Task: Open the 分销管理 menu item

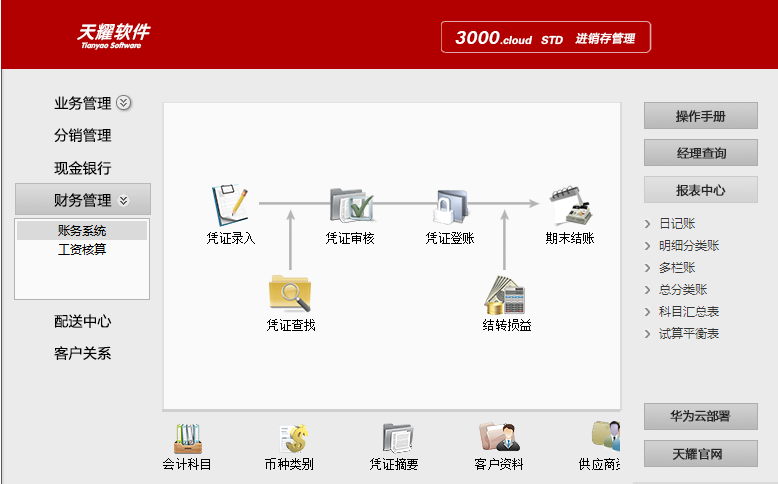Action: [82, 136]
